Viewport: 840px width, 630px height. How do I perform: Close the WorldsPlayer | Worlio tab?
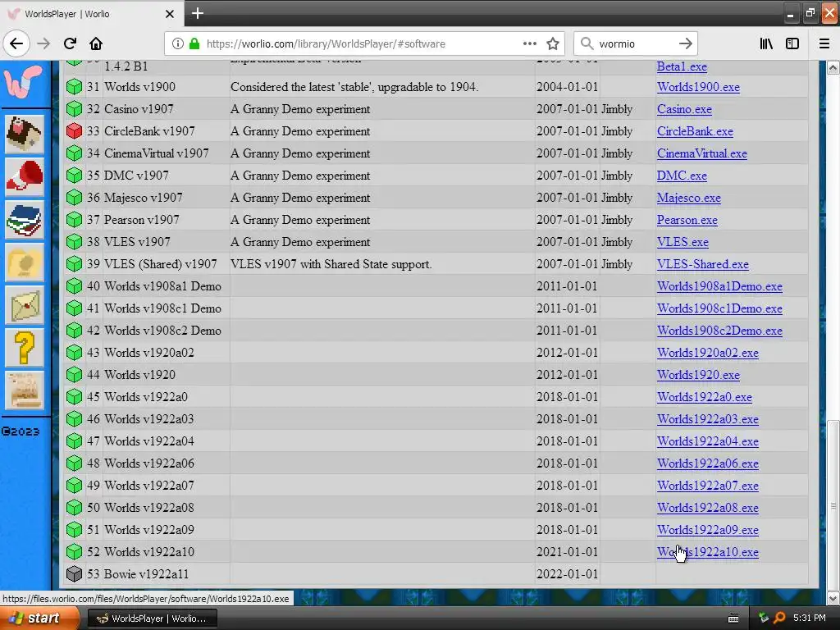pyautogui.click(x=169, y=14)
